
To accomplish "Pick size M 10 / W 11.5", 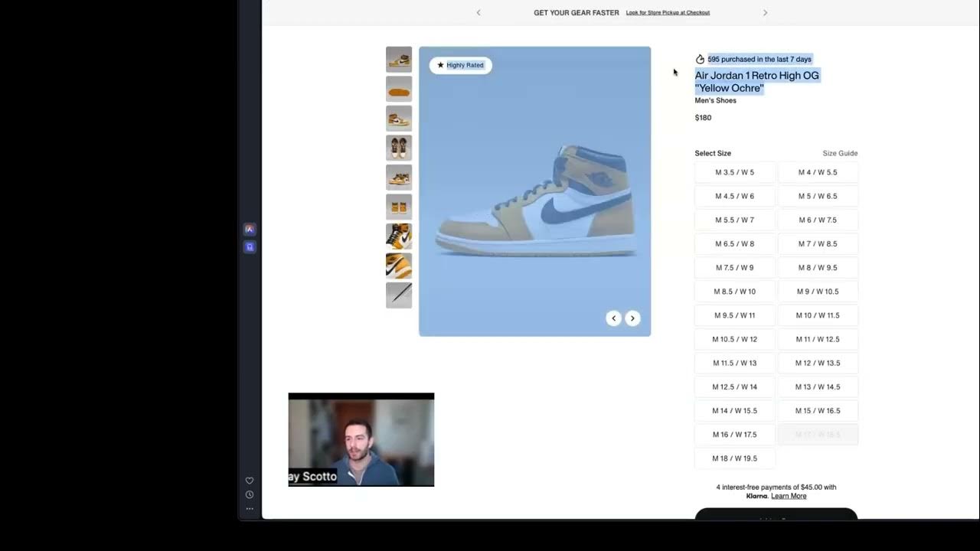I will 818,315.
